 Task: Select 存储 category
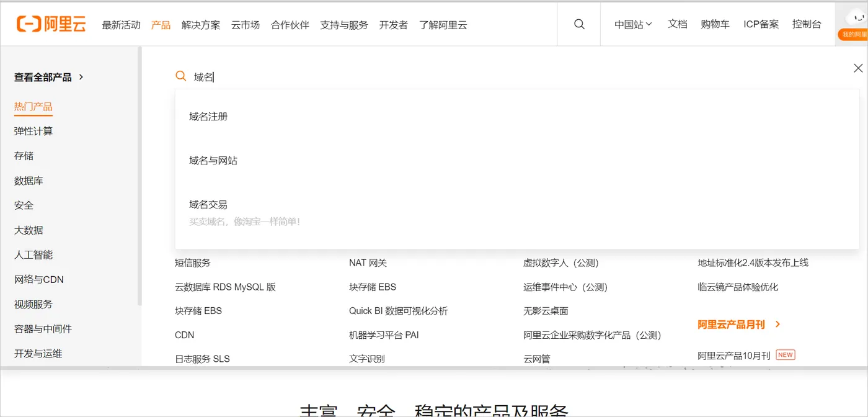24,156
